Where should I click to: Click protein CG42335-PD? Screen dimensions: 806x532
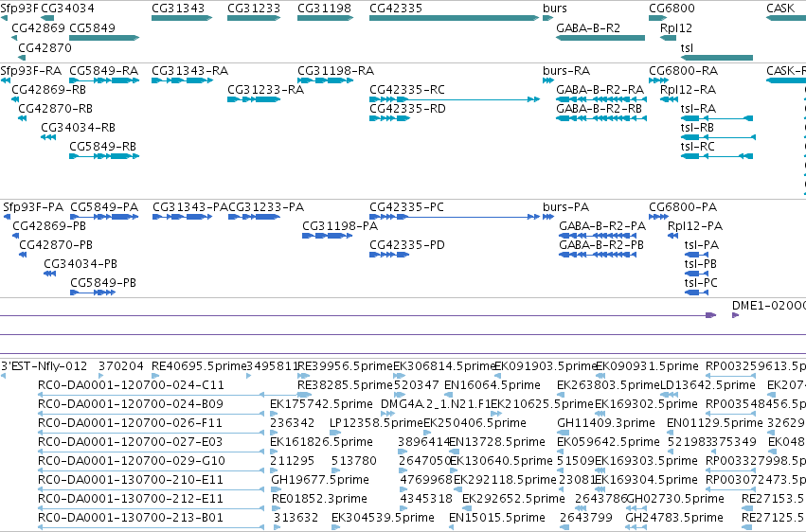click(x=389, y=255)
